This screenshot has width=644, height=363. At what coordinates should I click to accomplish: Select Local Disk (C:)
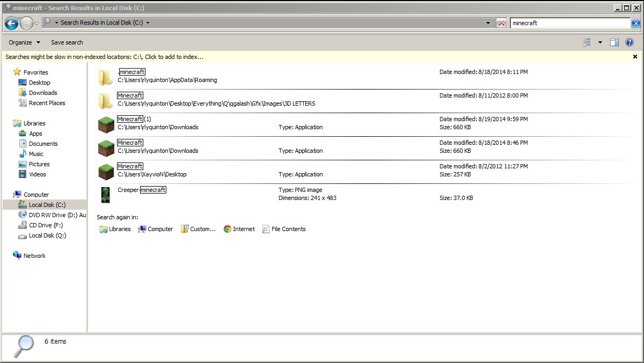pyautogui.click(x=45, y=205)
